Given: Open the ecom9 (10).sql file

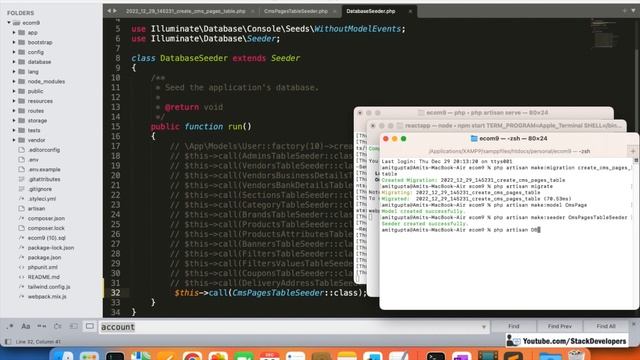Looking at the screenshot, I should (x=47, y=238).
